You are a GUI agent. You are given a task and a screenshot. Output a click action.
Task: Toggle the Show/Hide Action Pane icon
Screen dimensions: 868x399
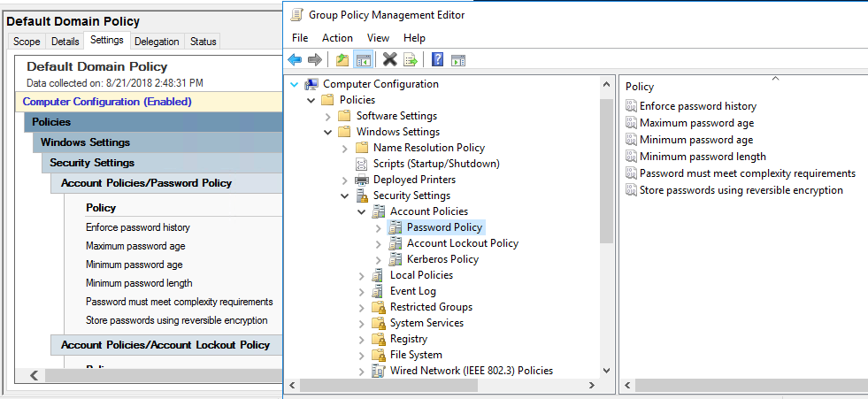click(457, 59)
